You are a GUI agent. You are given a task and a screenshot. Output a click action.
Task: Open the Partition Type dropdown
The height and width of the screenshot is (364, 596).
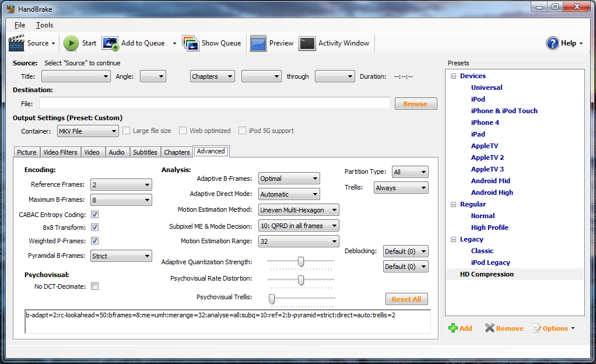click(x=410, y=172)
